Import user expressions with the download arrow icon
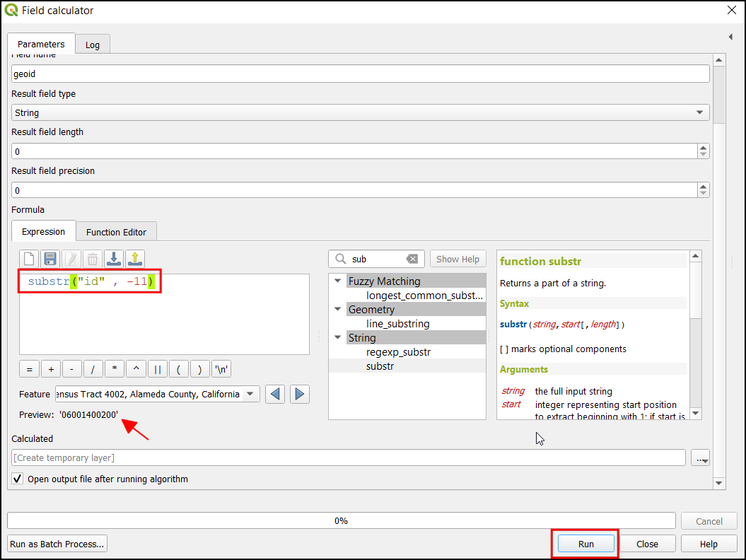The width and height of the screenshot is (746, 560). point(114,259)
